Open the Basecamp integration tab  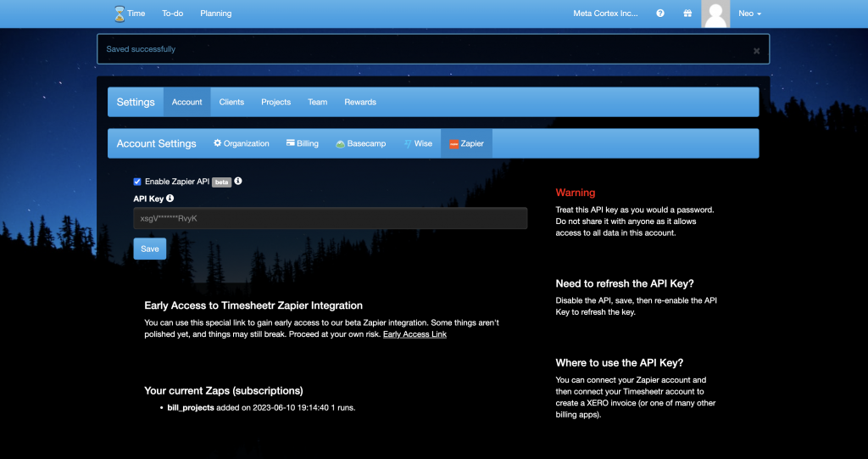[x=360, y=143]
